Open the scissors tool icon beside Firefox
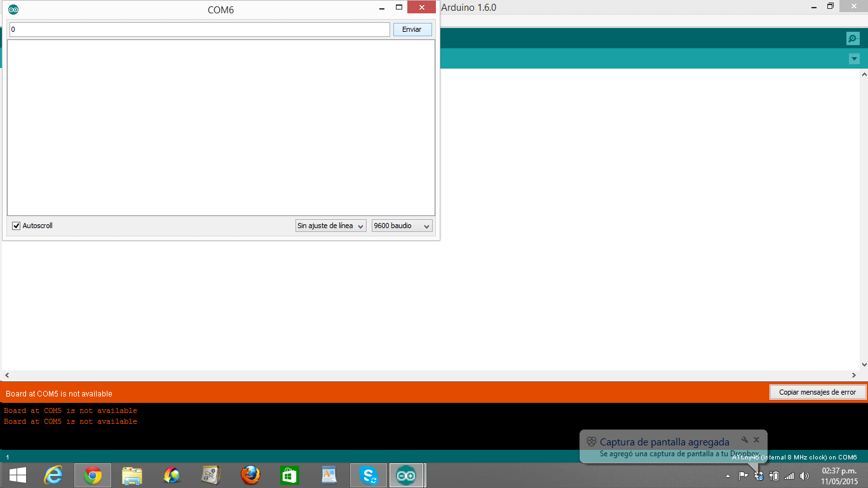868x488 pixels. [x=211, y=475]
